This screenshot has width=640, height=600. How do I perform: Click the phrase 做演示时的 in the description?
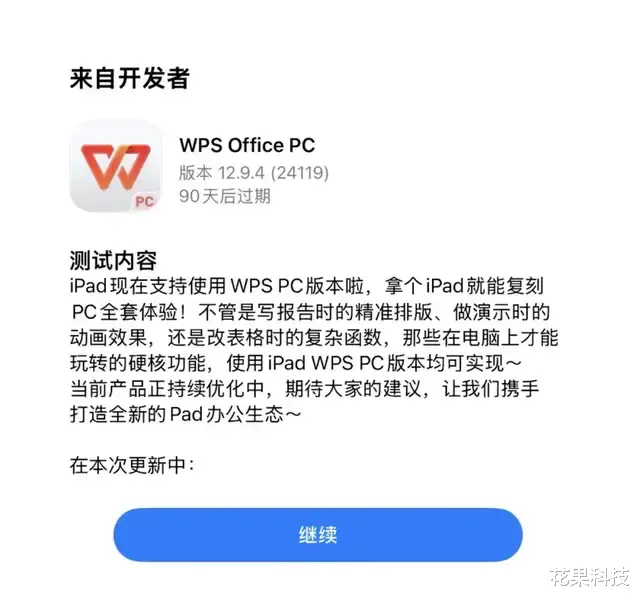(x=502, y=312)
